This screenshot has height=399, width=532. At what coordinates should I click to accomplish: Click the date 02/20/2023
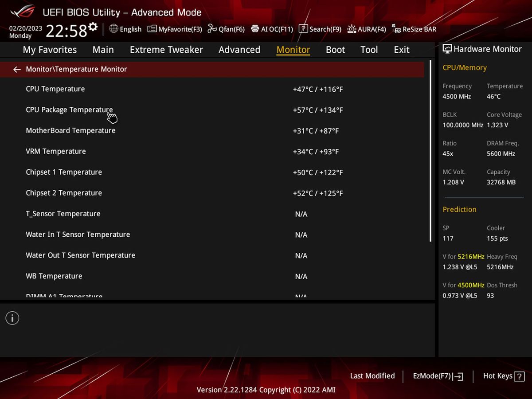pos(26,28)
